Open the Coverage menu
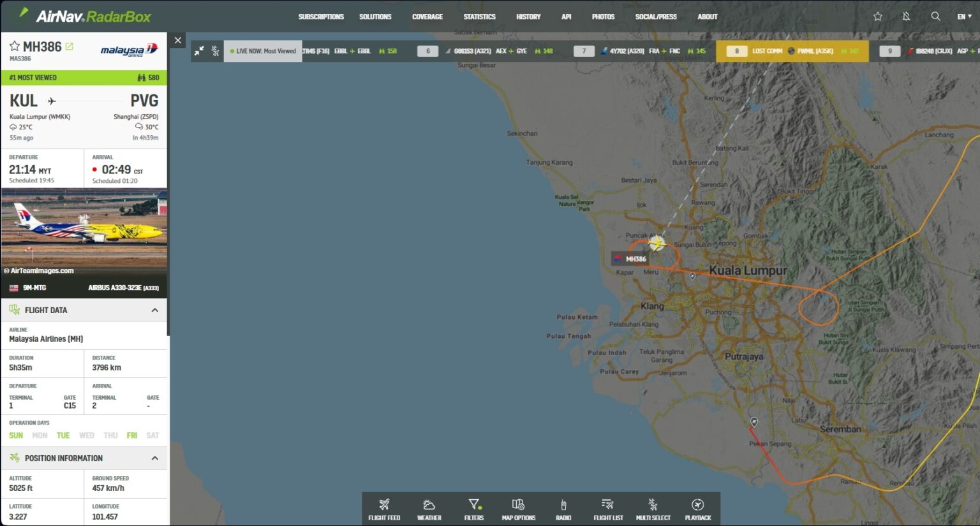Screen dimensions: 980x526 click(427, 17)
